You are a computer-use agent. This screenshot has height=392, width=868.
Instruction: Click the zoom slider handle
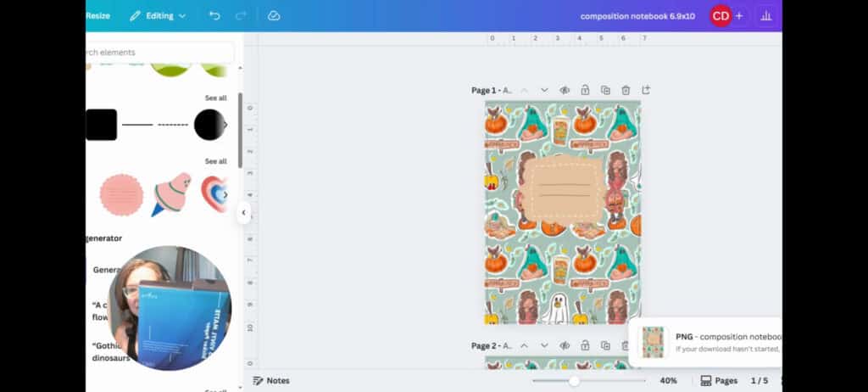tap(574, 381)
